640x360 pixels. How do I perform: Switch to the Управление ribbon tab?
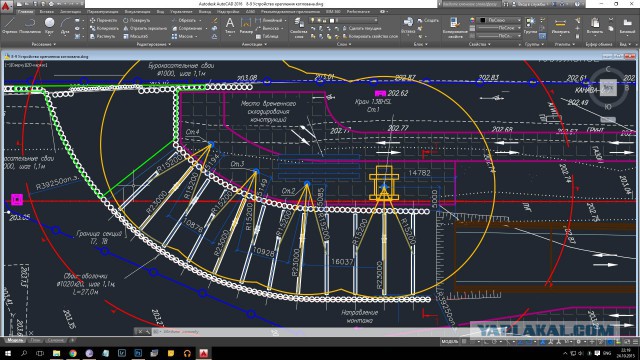point(181,12)
